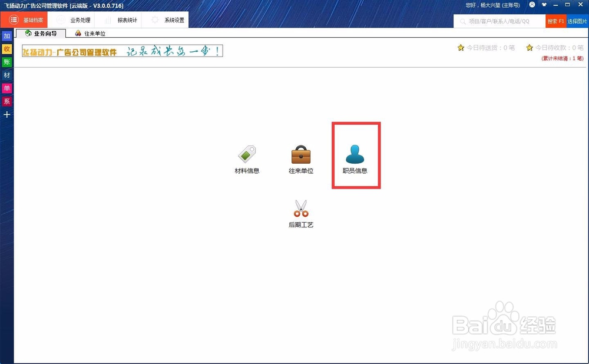This screenshot has width=589, height=364.
Task: Click the 加 shortcut in left sidebar
Action: click(x=6, y=36)
